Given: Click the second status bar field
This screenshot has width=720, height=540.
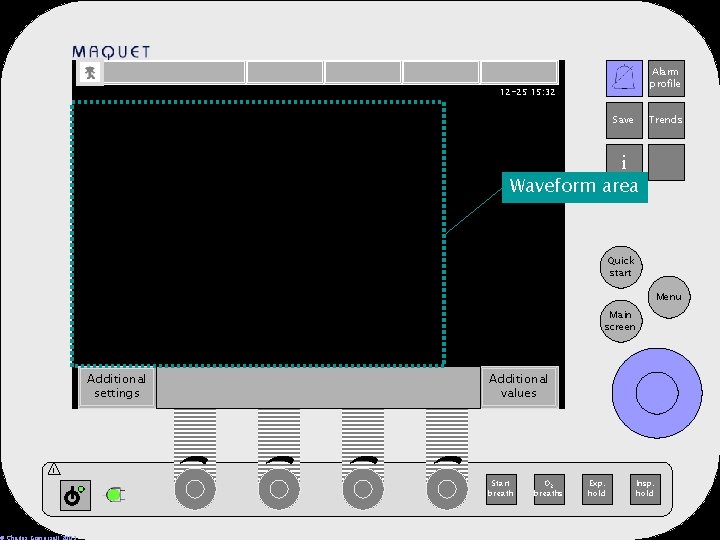Looking at the screenshot, I should pyautogui.click(x=285, y=73).
